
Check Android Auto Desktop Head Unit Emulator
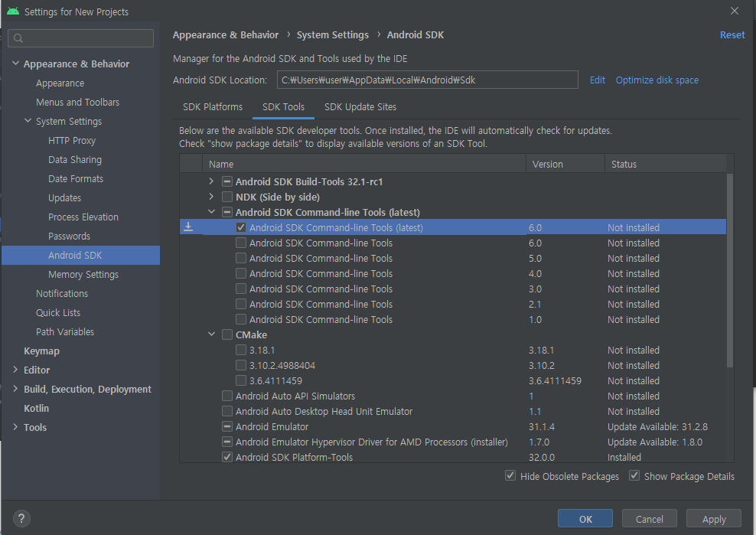(227, 411)
